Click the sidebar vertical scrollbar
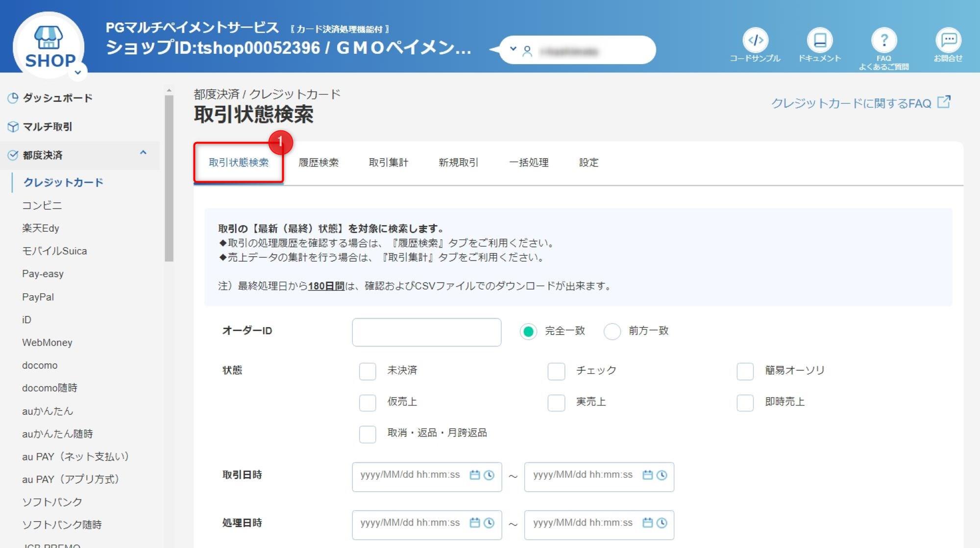This screenshot has height=548, width=980. click(169, 178)
